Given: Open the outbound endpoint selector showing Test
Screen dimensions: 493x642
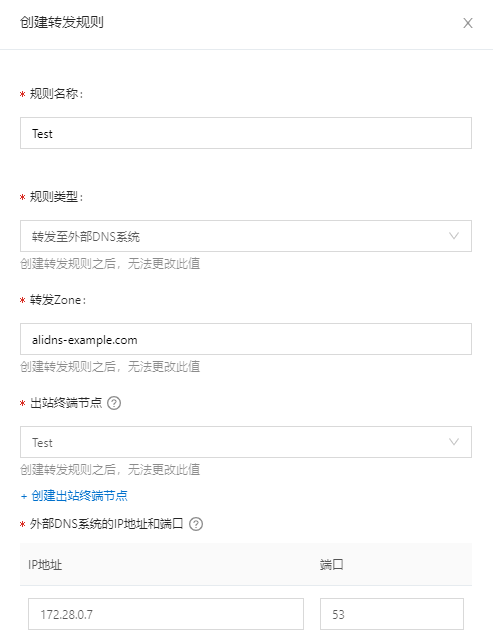Looking at the screenshot, I should [x=246, y=442].
